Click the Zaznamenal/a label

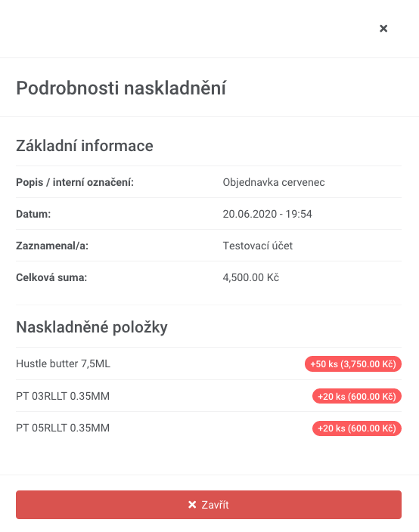(52, 246)
